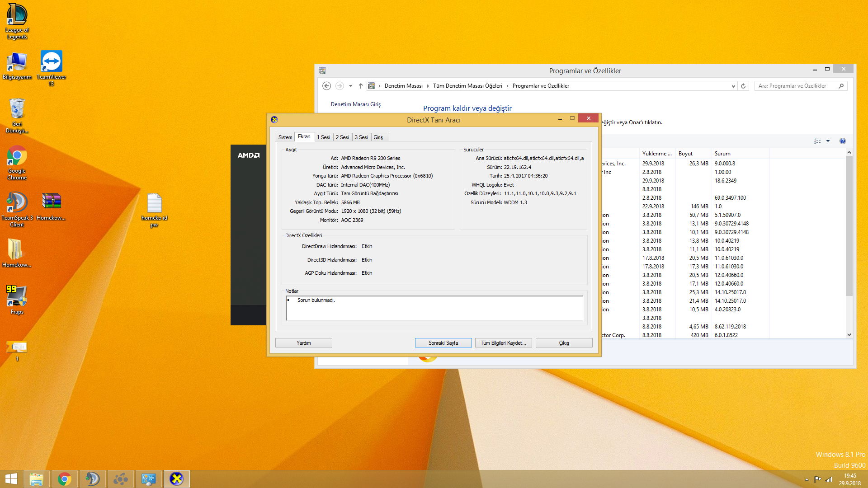Viewport: 868px width, 488px height.
Task: Open File Explorer from the taskbar
Action: pos(36,479)
